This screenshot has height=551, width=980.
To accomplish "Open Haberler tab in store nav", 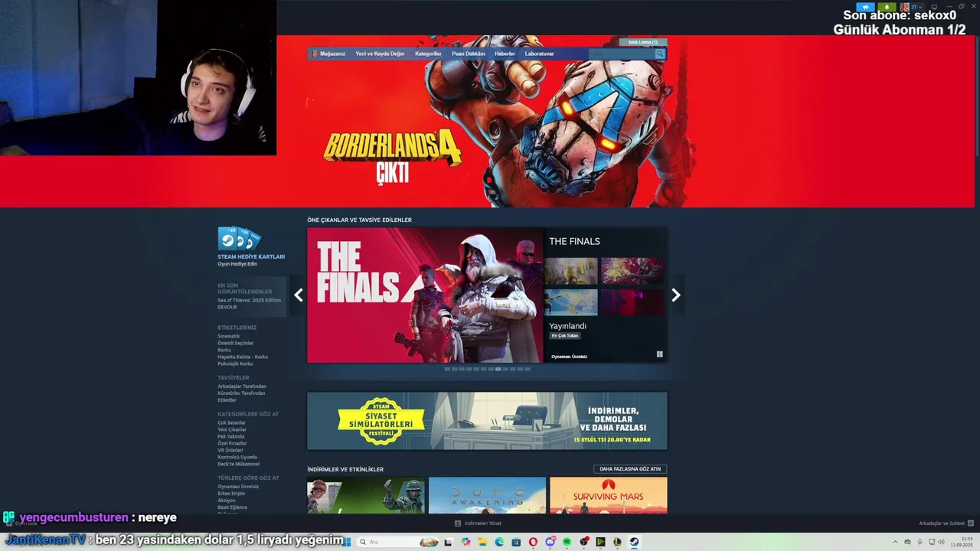I will point(505,54).
